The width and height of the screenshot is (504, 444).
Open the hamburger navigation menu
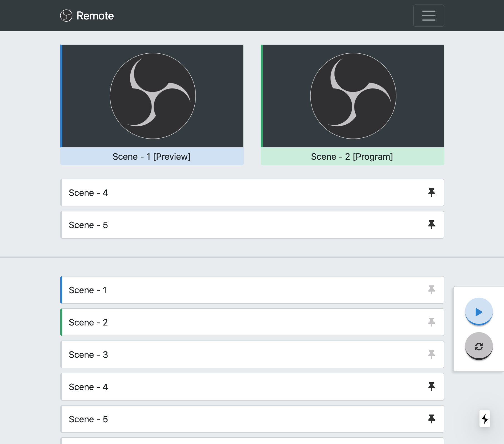point(429,16)
